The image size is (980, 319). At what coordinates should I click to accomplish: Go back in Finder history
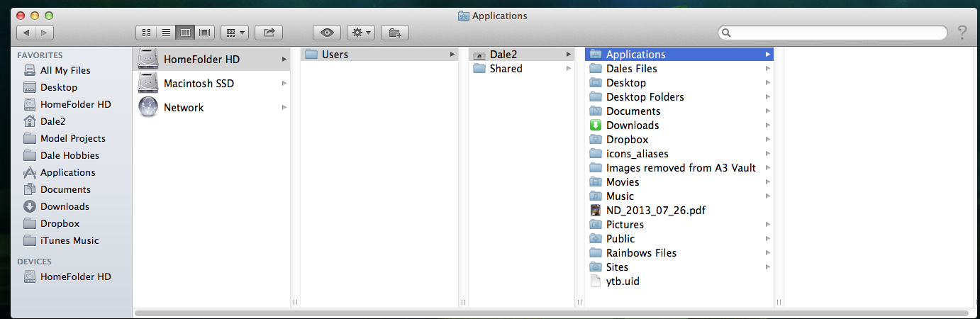pos(26,33)
